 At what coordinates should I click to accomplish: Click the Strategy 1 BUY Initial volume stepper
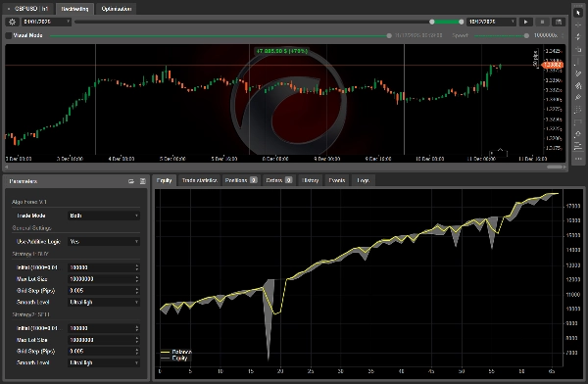coord(137,267)
